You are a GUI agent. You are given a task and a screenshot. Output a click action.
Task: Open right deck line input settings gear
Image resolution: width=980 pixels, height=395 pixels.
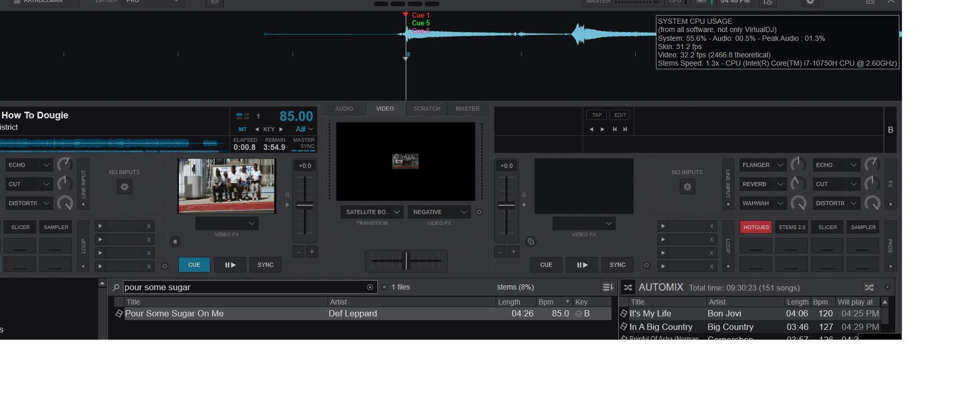(687, 187)
